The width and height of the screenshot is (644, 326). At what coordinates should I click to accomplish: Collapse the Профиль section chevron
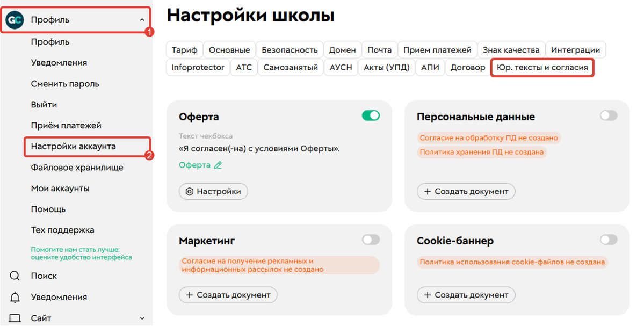(142, 20)
